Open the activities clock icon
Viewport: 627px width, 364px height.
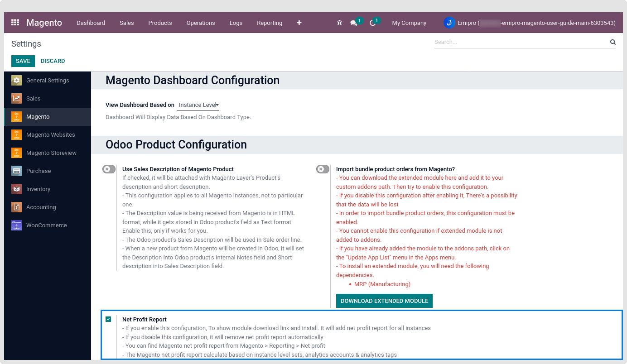(x=373, y=23)
